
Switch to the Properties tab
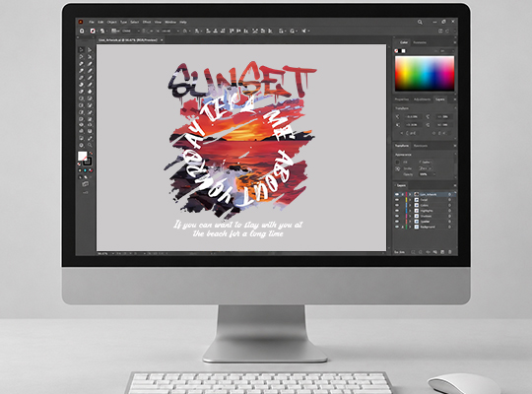[x=402, y=99]
